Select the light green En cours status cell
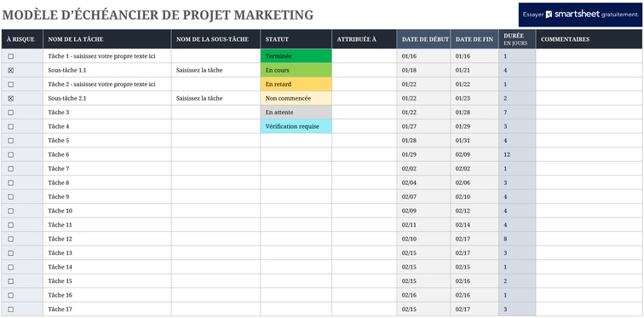The image size is (644, 318). [x=296, y=70]
